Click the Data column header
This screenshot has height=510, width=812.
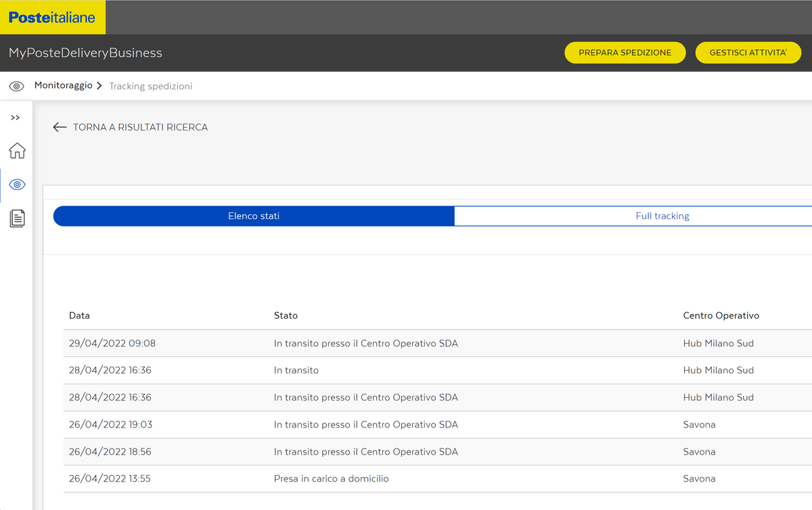(79, 316)
